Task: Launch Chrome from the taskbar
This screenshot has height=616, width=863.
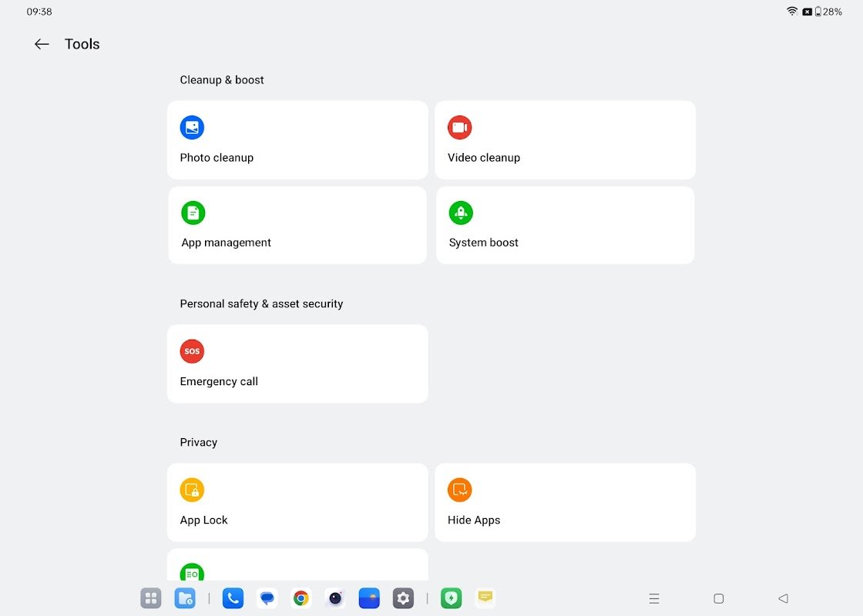Action: [x=301, y=598]
